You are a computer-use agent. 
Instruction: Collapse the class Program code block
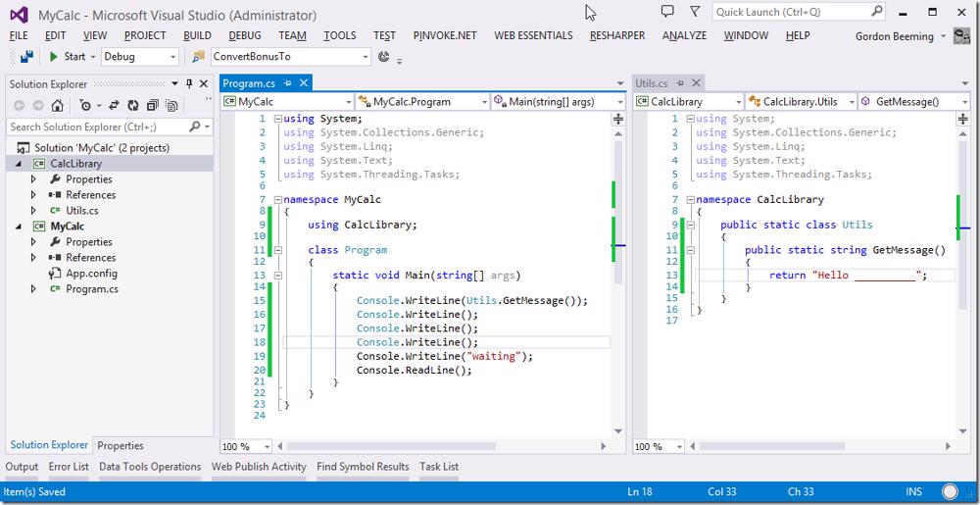[x=277, y=250]
